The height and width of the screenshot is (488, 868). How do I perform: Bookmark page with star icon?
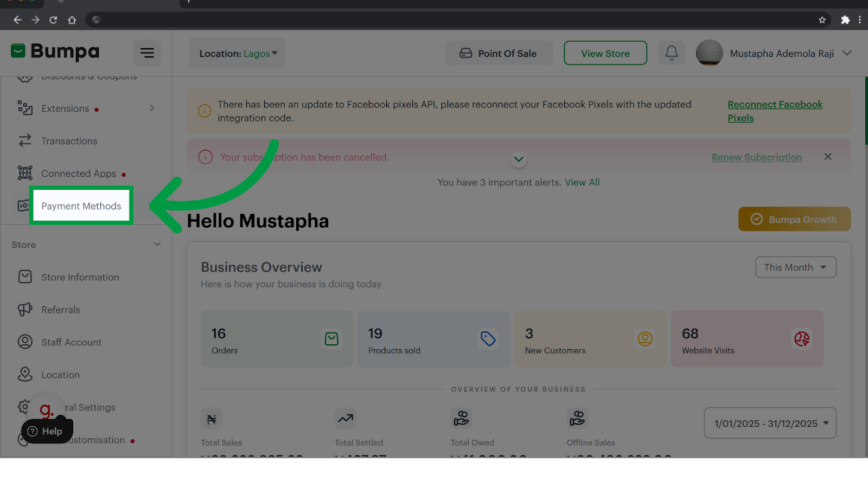(x=822, y=20)
